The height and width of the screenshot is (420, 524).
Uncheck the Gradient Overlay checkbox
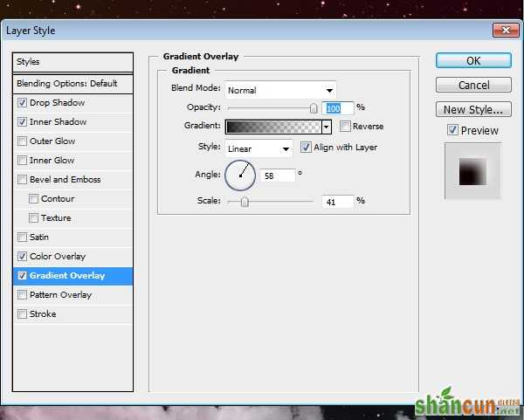22,276
